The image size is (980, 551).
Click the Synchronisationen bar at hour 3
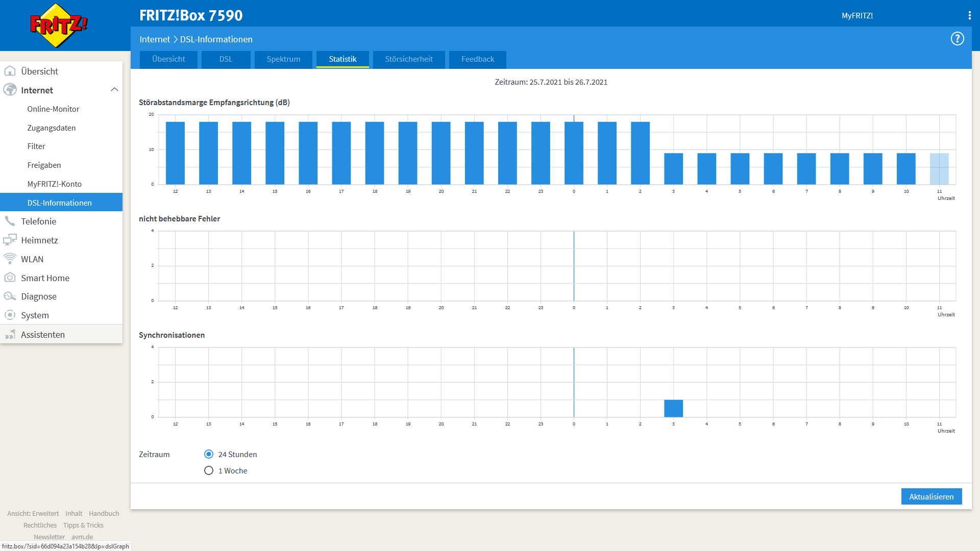coord(673,408)
